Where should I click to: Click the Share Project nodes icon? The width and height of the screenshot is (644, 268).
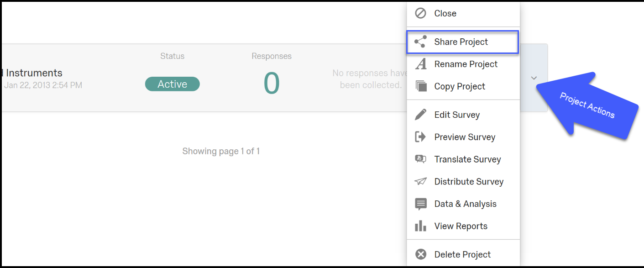tap(420, 42)
